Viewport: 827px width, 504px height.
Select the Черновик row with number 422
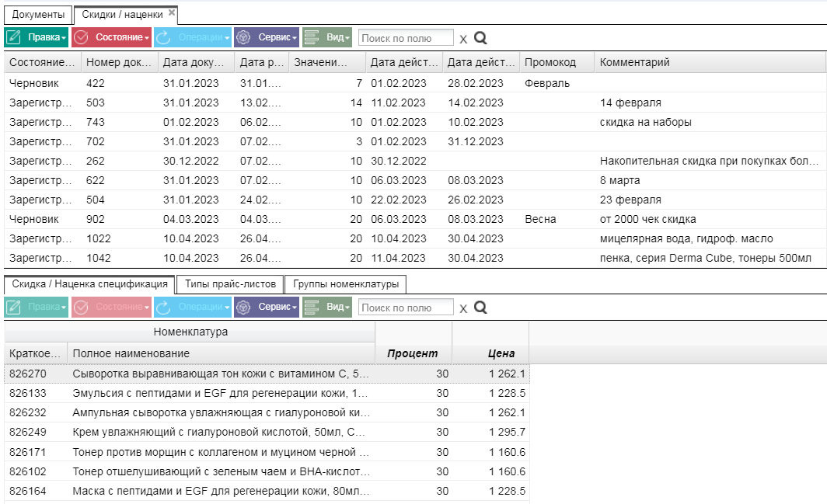[x=415, y=83]
